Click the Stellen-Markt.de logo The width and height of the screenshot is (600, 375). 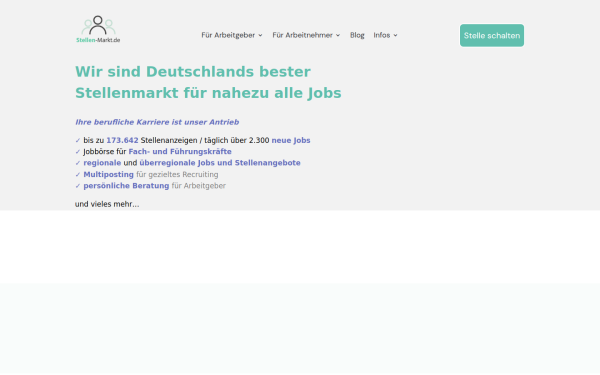98,29
